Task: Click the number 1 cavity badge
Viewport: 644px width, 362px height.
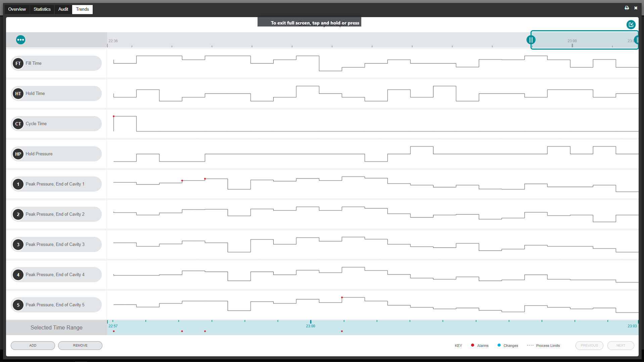Action: pos(18,184)
